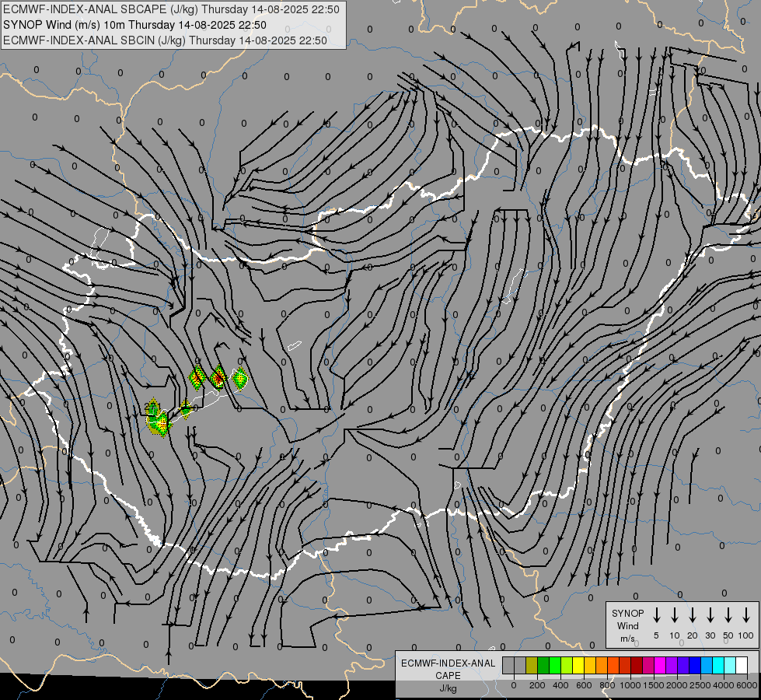Click the SBCAPE title line at top
761x700 pixels.
pos(171,9)
